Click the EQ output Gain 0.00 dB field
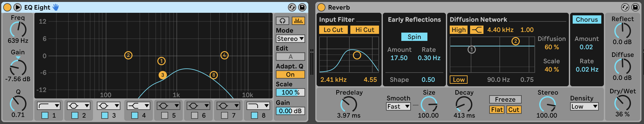Image resolution: width=644 pixels, height=124 pixels. [290, 111]
